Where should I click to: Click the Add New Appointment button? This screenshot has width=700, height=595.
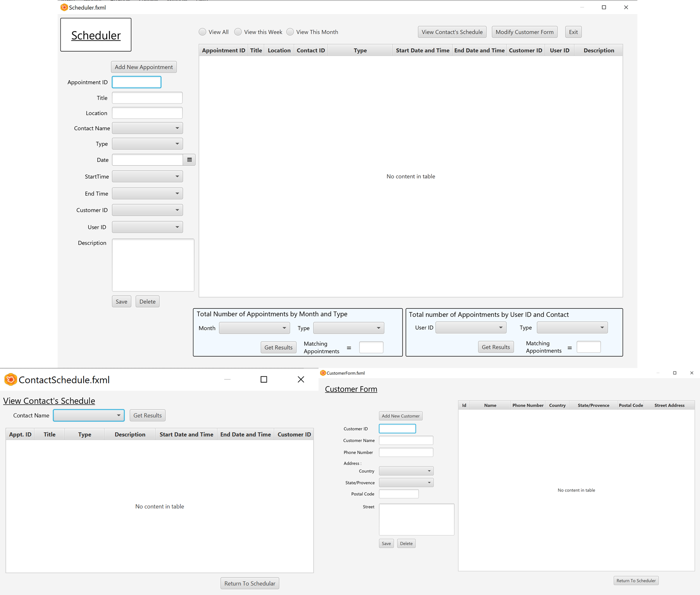(x=144, y=67)
